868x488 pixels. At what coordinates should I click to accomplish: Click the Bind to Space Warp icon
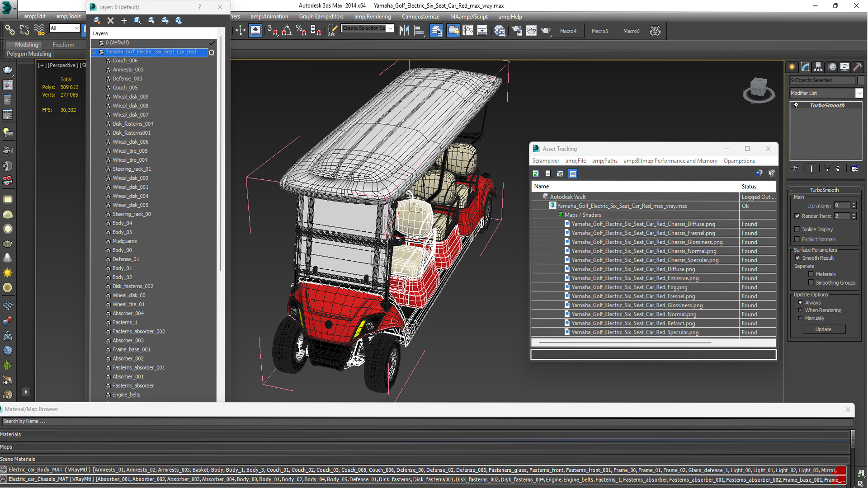pyautogui.click(x=39, y=30)
